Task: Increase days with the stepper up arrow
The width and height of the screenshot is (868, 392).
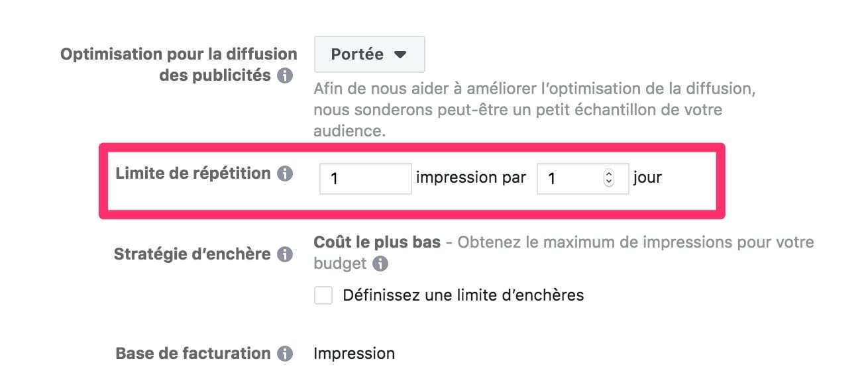Action: (610, 175)
